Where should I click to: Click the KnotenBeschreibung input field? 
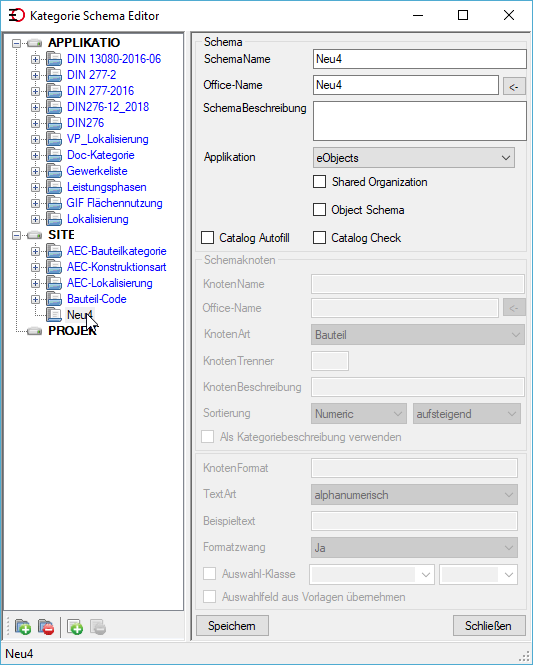[x=418, y=387]
